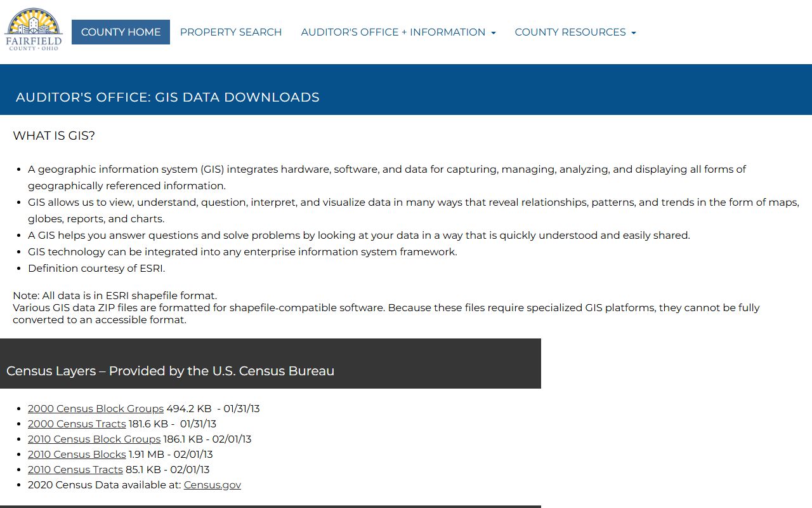Screen dimensions: 812x508
Task: Download 2010 Census Blocks file
Action: point(77,454)
